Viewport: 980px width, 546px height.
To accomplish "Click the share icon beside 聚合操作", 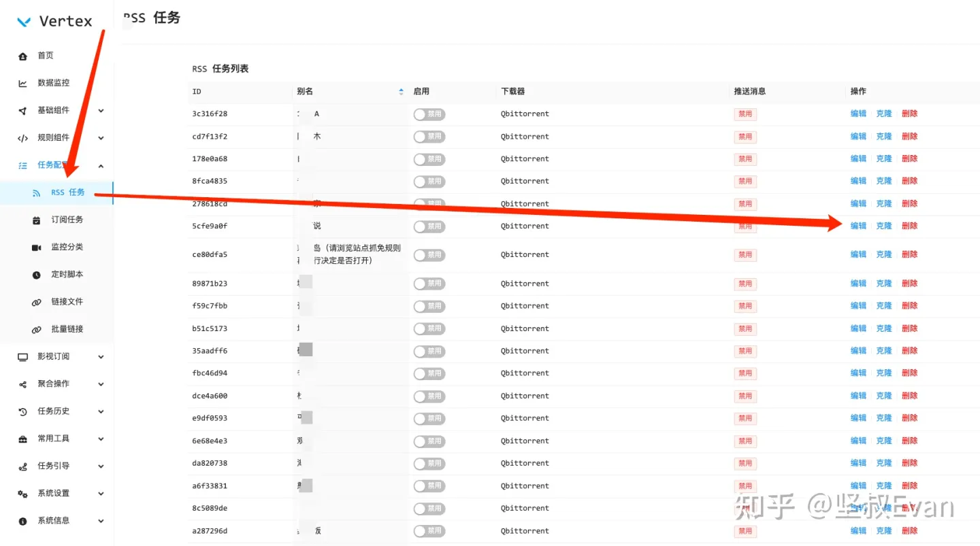I will click(22, 384).
